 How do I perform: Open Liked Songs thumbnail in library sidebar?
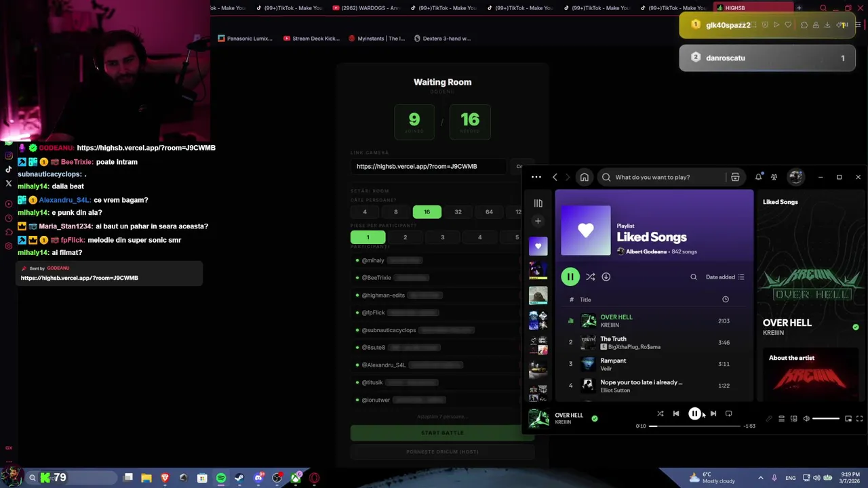[x=538, y=246]
